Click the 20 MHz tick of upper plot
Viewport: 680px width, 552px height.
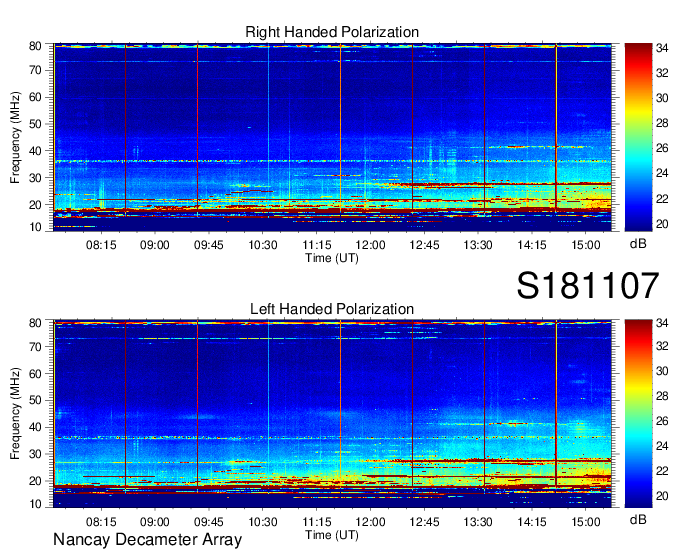coord(35,205)
